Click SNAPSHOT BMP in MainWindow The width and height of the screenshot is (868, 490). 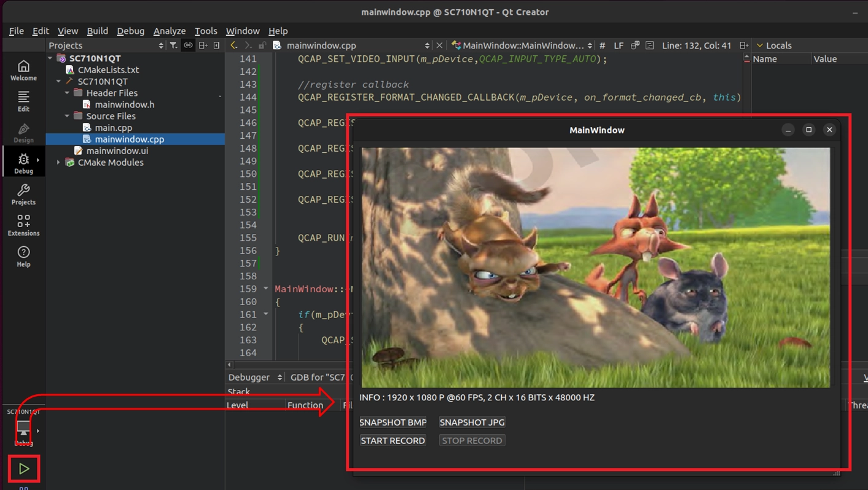[x=393, y=422]
